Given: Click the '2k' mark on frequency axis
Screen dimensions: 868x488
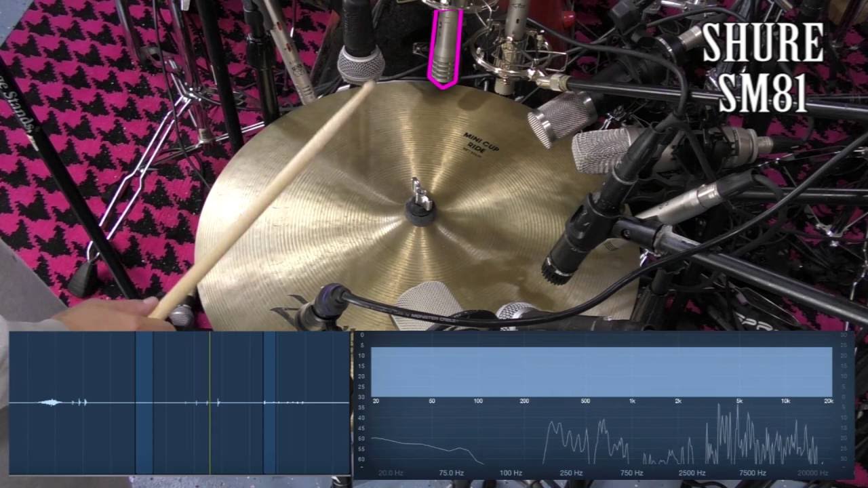Looking at the screenshot, I should (678, 401).
